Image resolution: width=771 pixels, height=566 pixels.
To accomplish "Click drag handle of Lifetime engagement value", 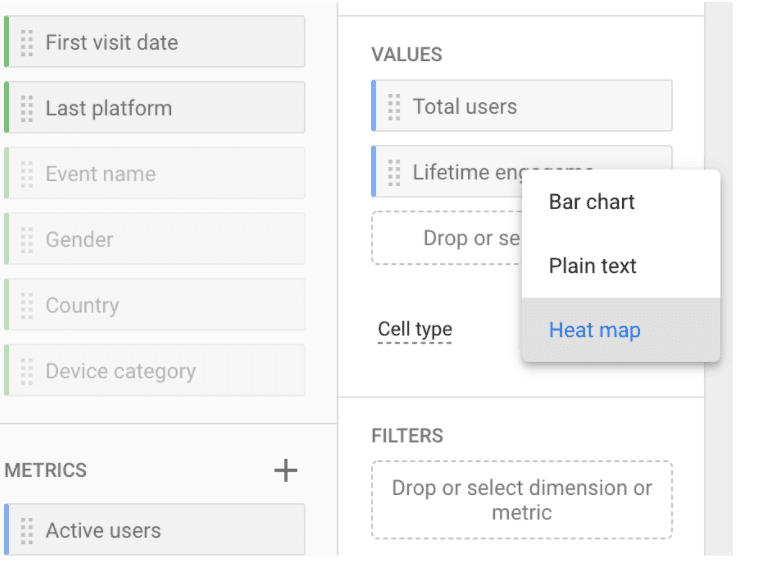I will tap(394, 172).
